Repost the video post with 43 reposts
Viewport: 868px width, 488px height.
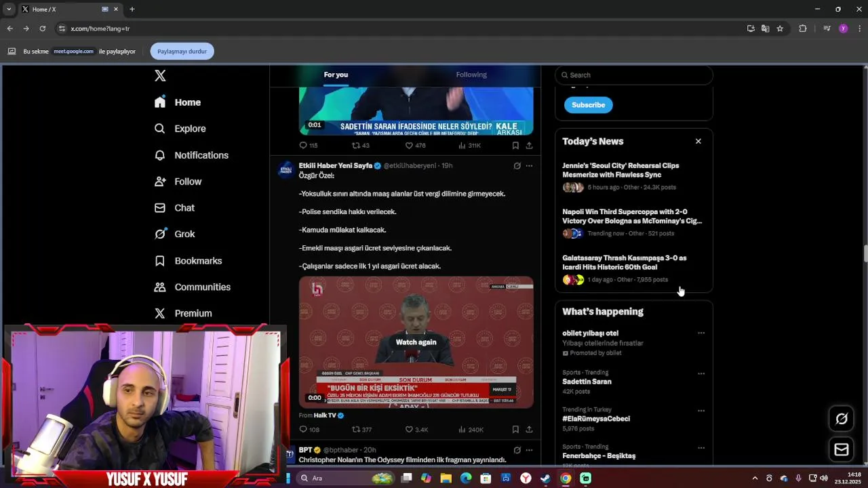361,146
